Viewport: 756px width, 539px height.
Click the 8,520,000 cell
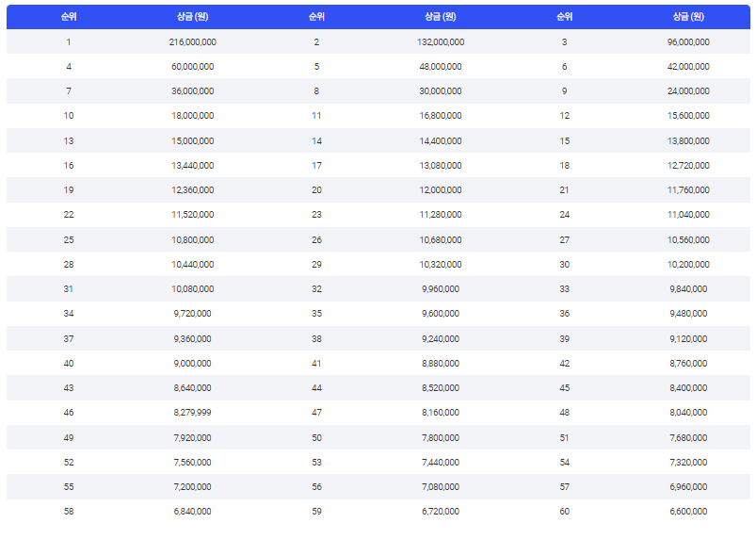click(441, 388)
